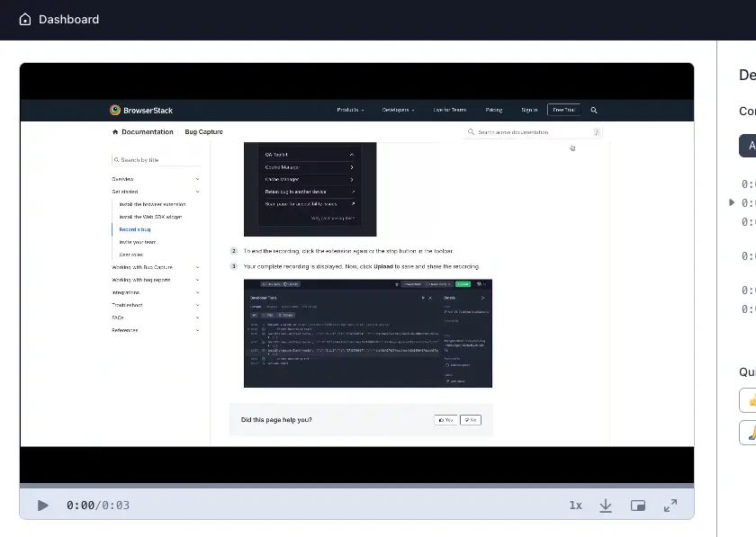Open the Dashboard link
The image size is (756, 537).
[x=68, y=19]
